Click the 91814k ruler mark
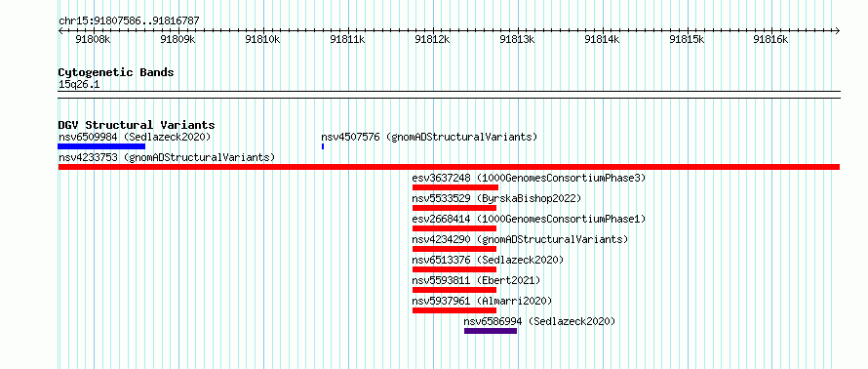868x369 pixels. (x=603, y=40)
